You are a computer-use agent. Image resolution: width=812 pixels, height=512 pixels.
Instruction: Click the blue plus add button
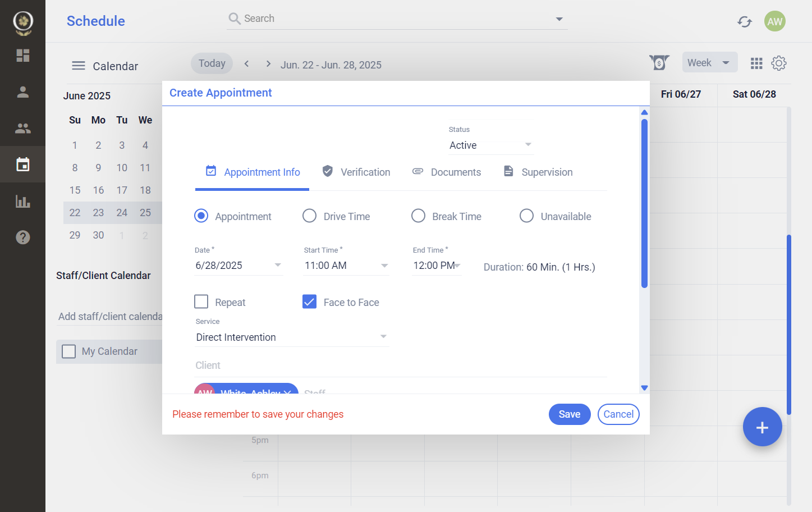762,427
